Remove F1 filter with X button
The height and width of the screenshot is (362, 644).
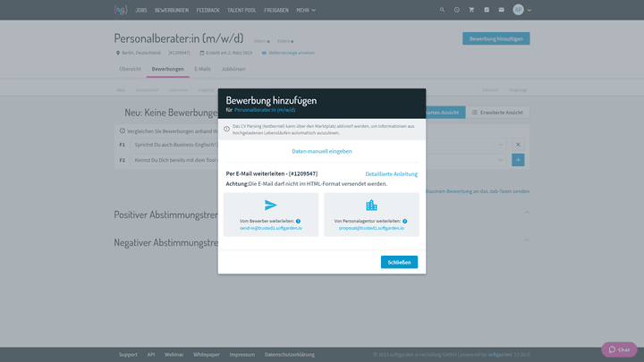point(518,145)
